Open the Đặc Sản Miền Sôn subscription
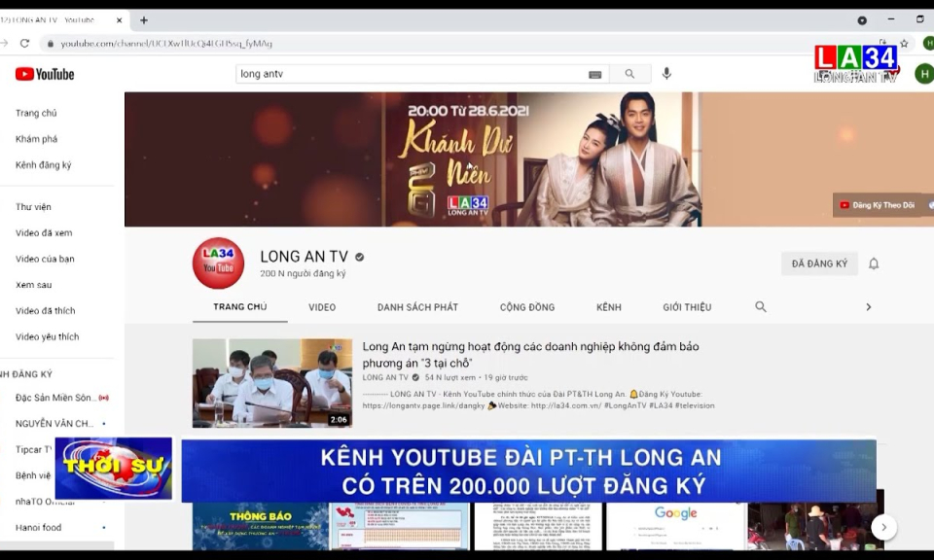This screenshot has height=560, width=934. (57, 398)
